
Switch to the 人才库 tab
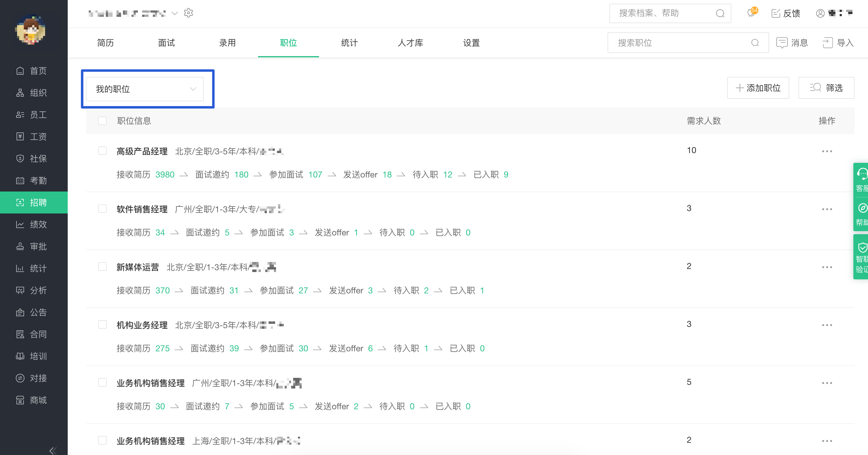pos(411,43)
